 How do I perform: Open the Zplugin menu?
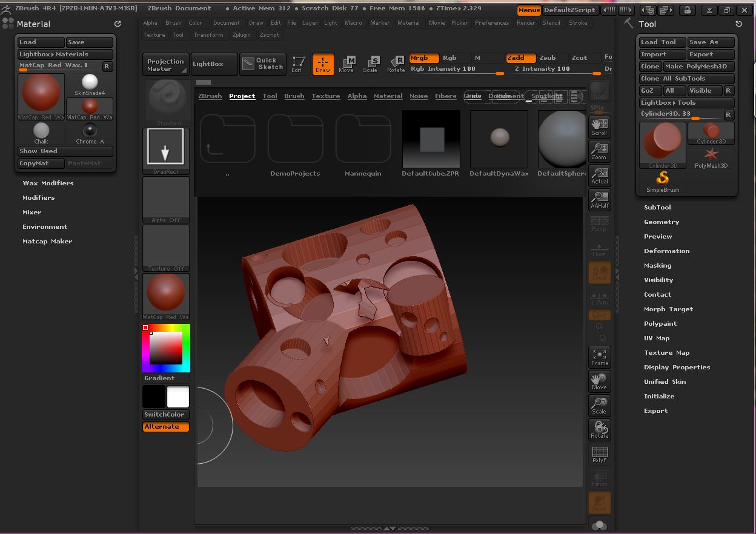click(x=241, y=35)
